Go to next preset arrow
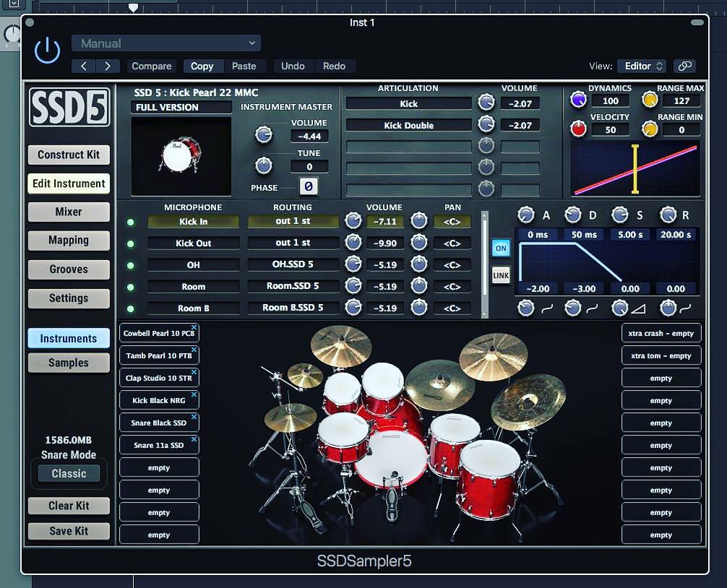The height and width of the screenshot is (588, 727). pos(108,66)
